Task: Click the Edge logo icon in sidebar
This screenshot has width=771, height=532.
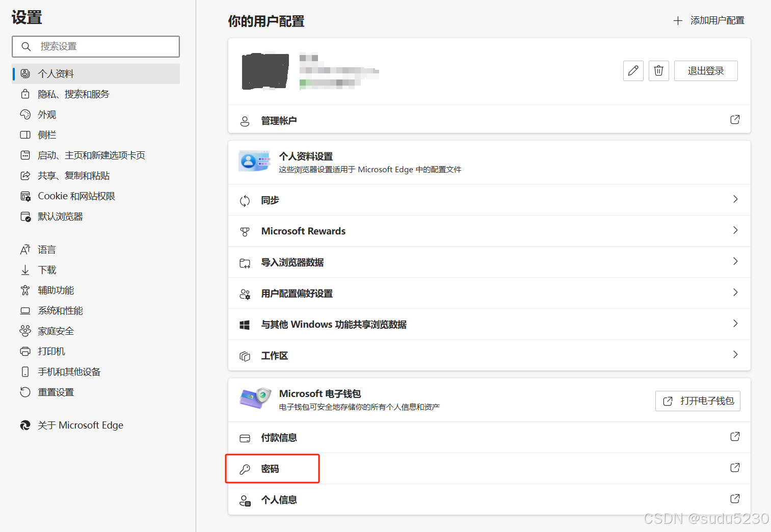Action: pyautogui.click(x=25, y=425)
